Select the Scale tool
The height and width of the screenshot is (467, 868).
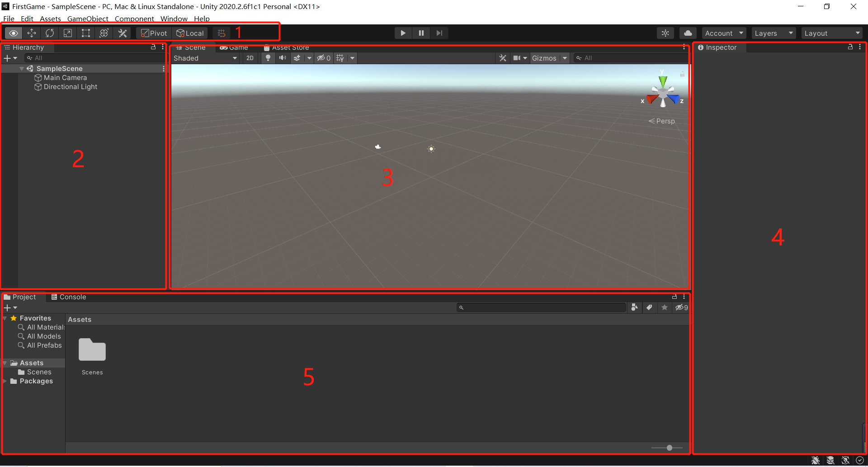click(67, 33)
